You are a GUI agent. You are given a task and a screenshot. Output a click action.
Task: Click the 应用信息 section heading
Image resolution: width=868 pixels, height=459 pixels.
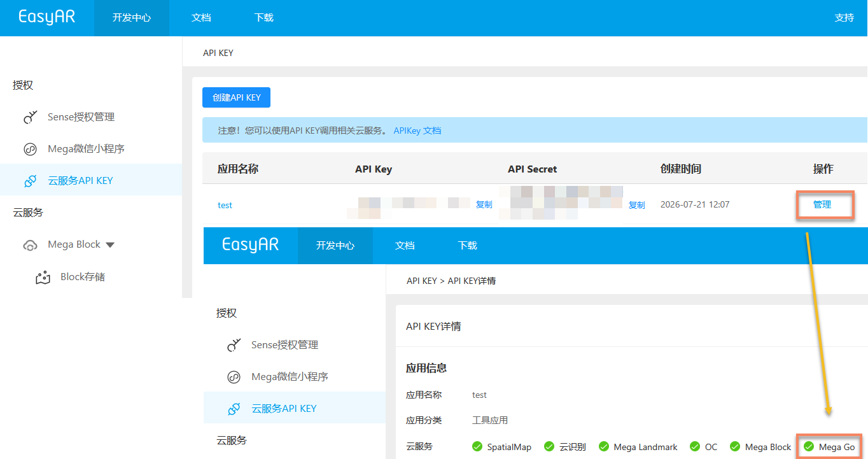click(x=426, y=368)
